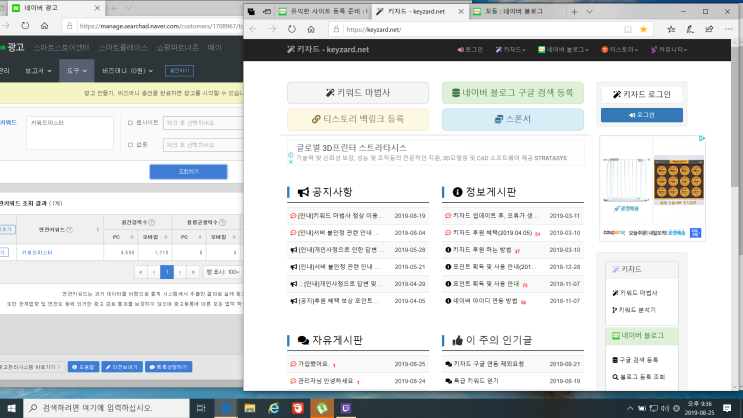Click the keyword textarea in Naver ad
This screenshot has height=418, width=743.
click(70, 133)
